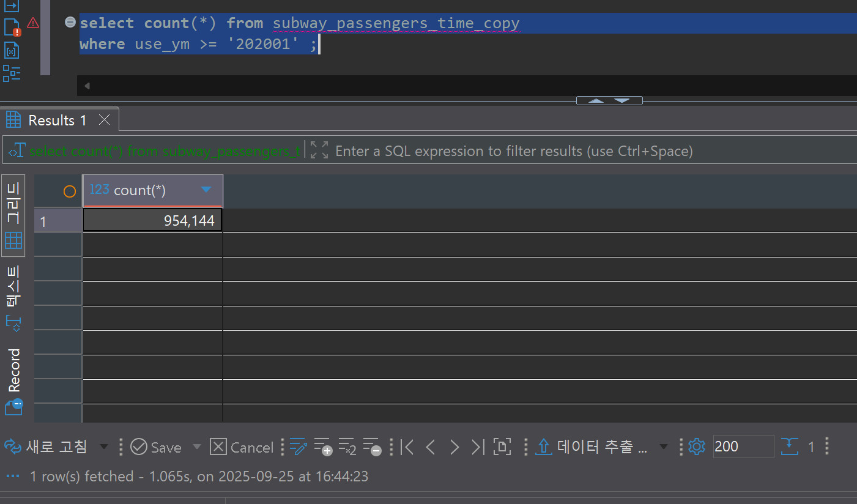
Task: Open the 데이터 추출 export options dropdown
Action: tap(664, 447)
